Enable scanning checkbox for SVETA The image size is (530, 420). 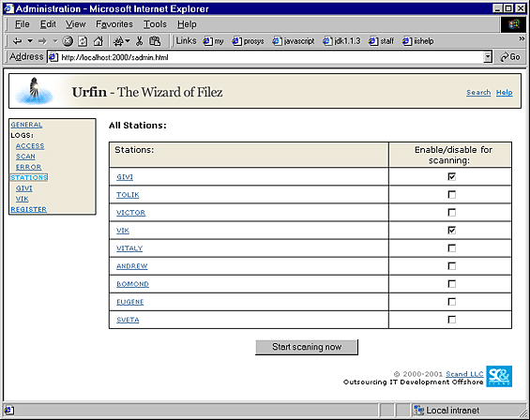click(x=451, y=320)
